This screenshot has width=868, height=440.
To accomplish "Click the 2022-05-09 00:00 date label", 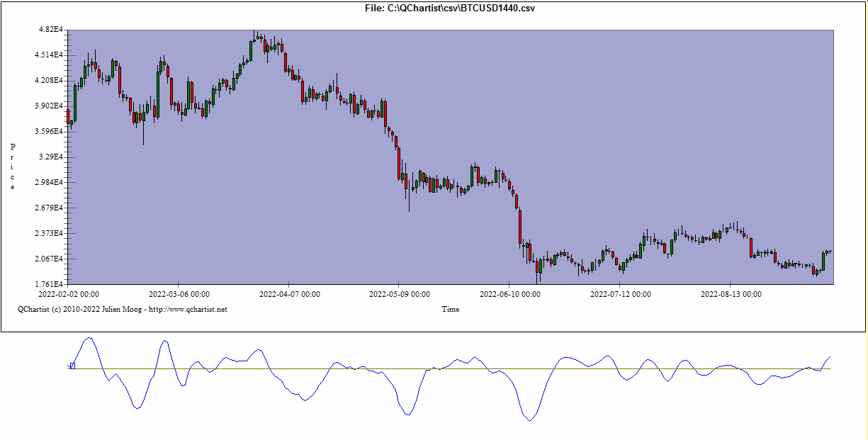I will (400, 293).
